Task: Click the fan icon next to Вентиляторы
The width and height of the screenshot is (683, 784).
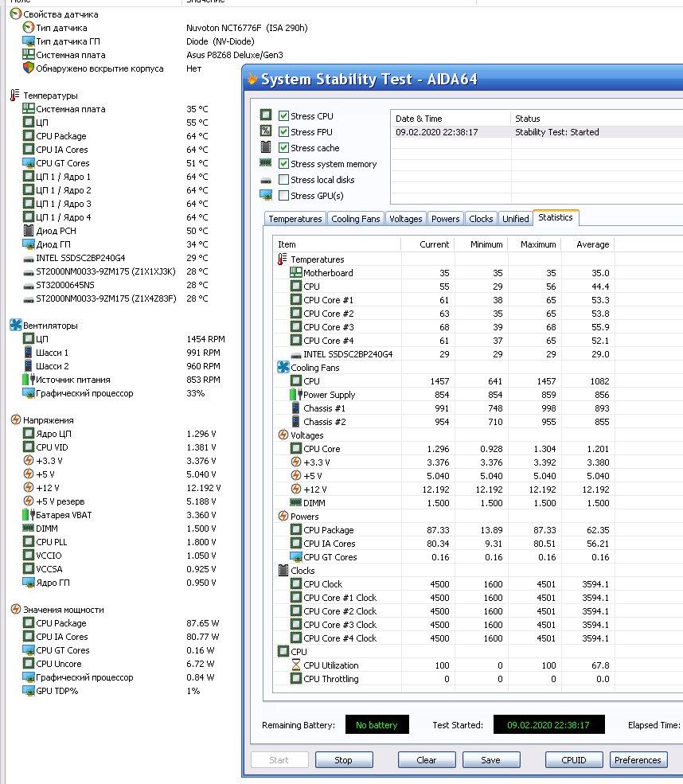Action: 15,325
